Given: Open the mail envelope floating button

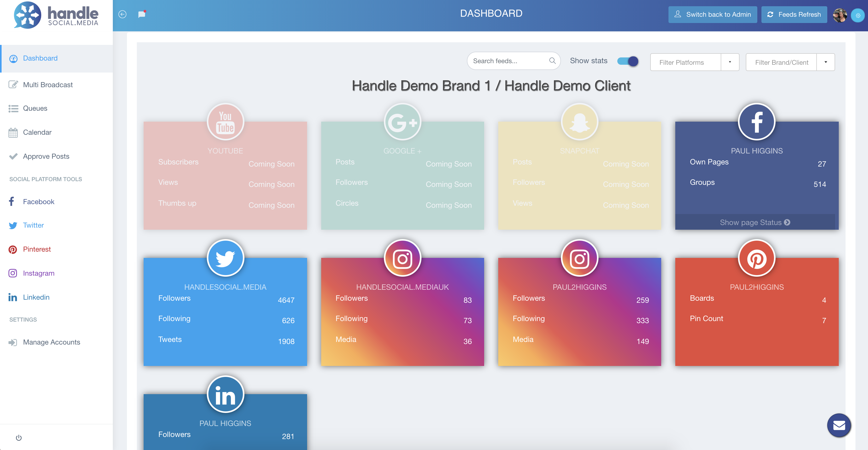Looking at the screenshot, I should tap(839, 425).
